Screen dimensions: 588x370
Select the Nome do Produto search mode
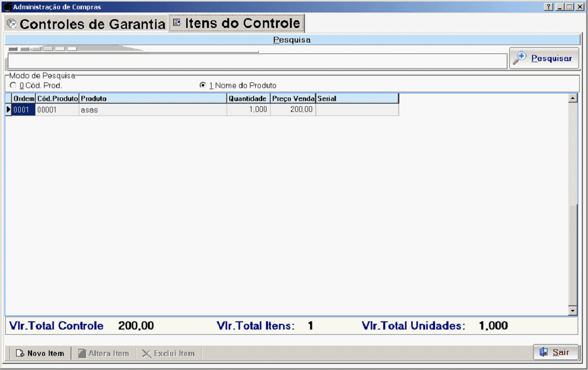(x=203, y=86)
